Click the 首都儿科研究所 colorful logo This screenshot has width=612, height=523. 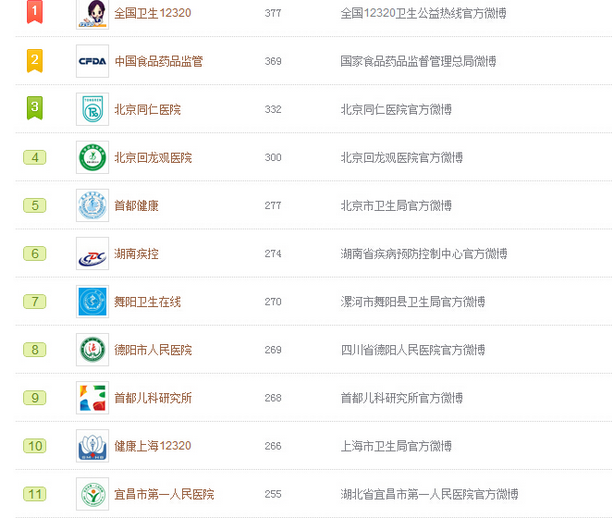point(93,398)
